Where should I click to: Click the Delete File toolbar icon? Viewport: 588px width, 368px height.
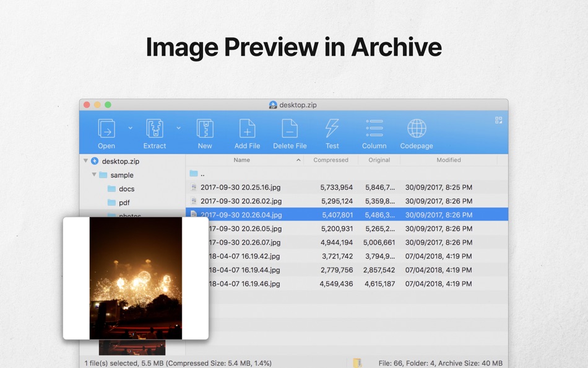tap(290, 128)
